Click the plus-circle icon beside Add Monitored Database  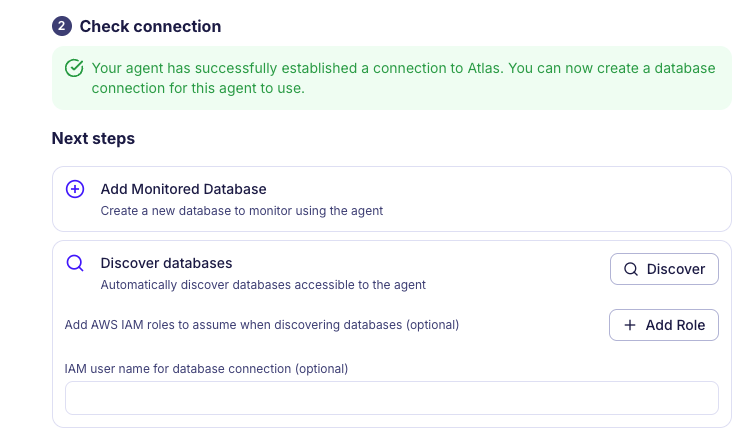click(x=75, y=189)
